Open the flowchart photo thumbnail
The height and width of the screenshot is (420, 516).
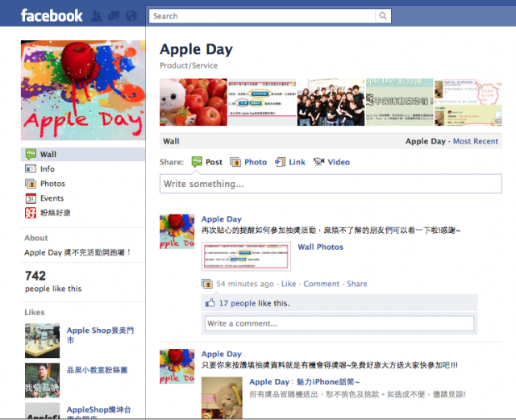[262, 102]
